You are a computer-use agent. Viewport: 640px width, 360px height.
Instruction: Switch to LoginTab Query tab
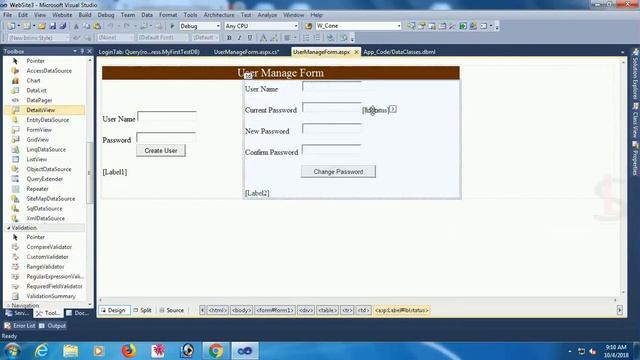click(149, 52)
